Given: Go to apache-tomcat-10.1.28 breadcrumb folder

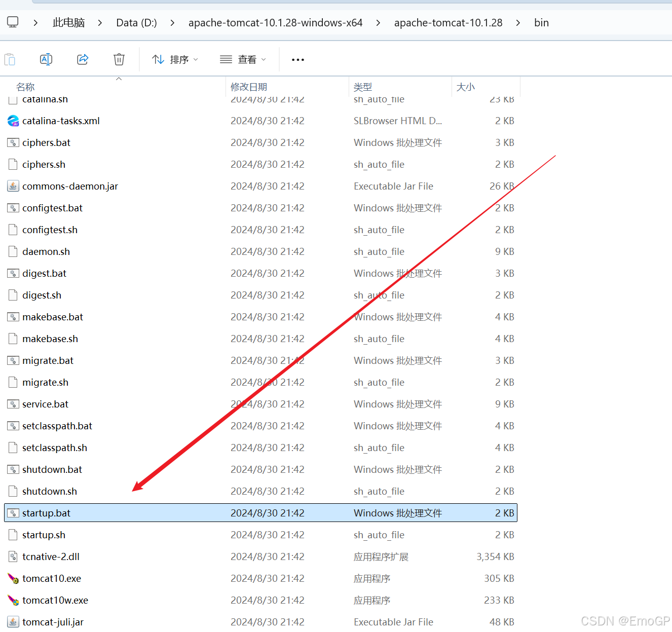Looking at the screenshot, I should click(449, 23).
